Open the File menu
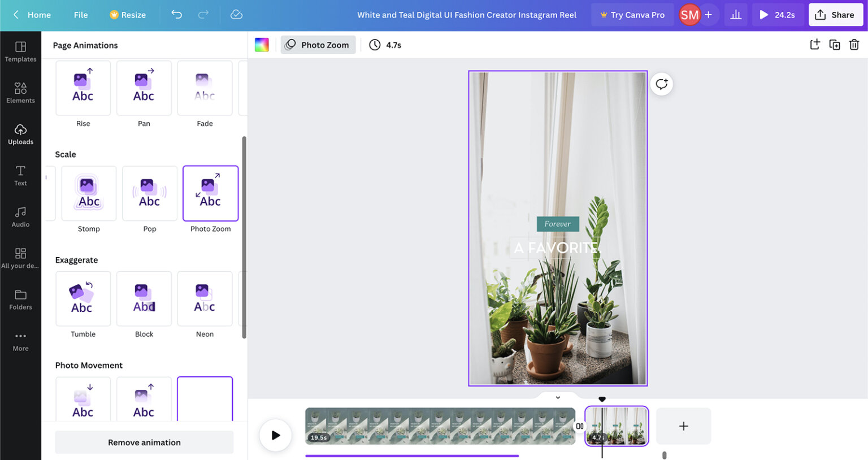 coord(80,15)
